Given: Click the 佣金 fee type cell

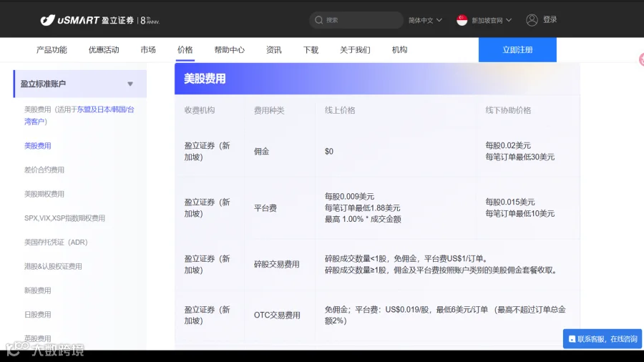Looking at the screenshot, I should pyautogui.click(x=261, y=152).
